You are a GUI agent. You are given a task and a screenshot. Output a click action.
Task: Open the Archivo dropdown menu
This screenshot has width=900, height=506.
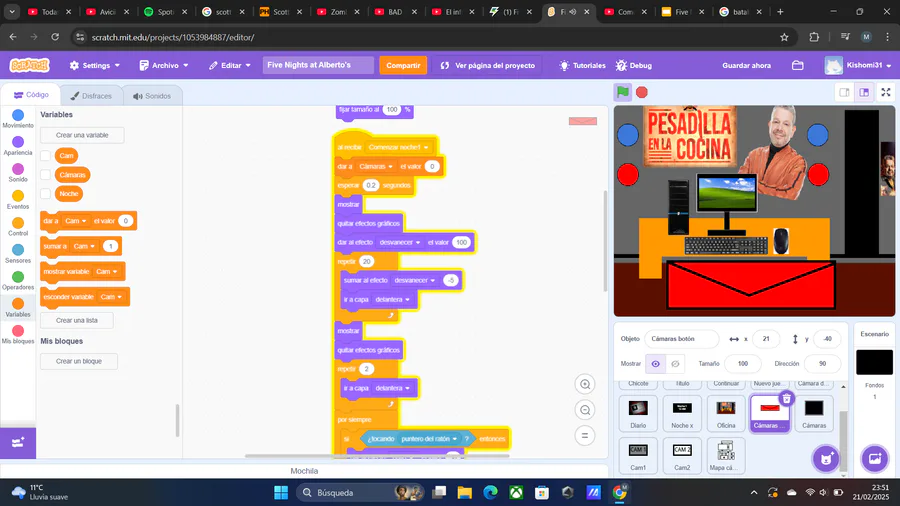[164, 65]
